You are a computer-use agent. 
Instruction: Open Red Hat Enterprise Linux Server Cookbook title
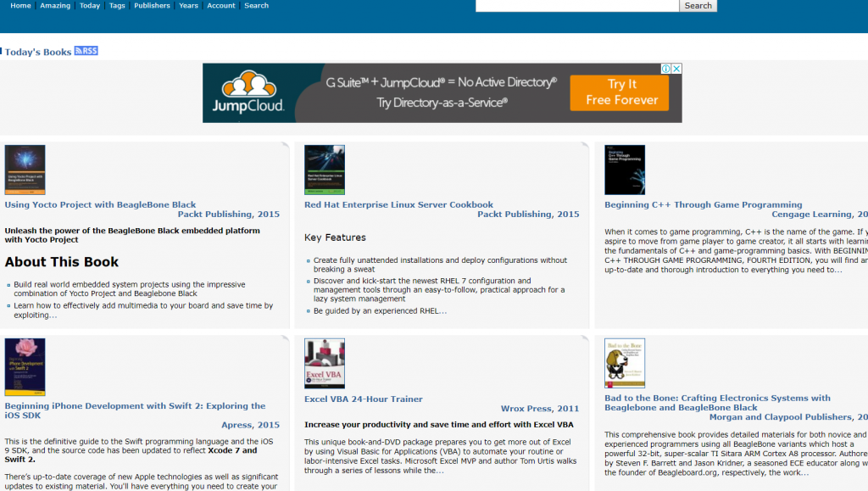[398, 205]
